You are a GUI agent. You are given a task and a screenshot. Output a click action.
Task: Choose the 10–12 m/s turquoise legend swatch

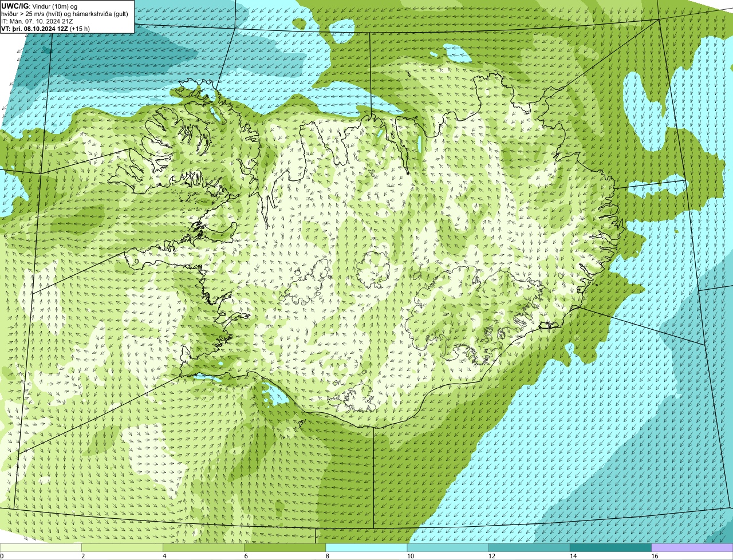tap(448, 547)
